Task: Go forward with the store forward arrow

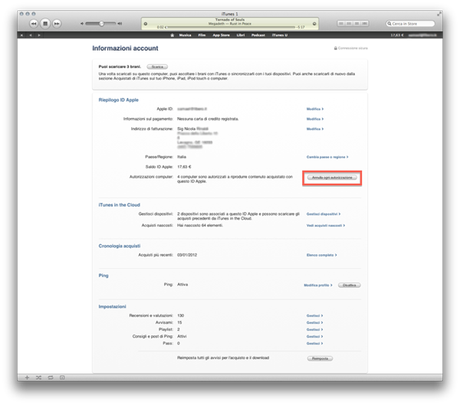Action: 39,35
